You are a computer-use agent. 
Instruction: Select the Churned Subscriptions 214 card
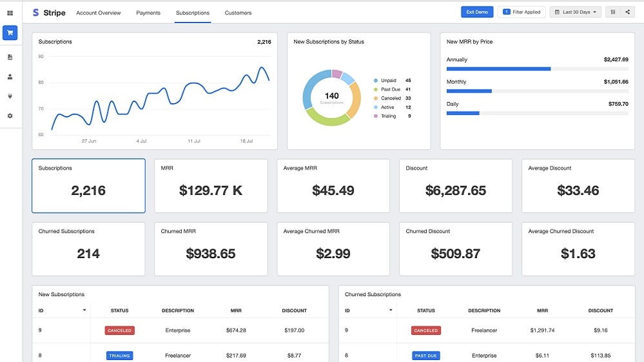click(89, 249)
